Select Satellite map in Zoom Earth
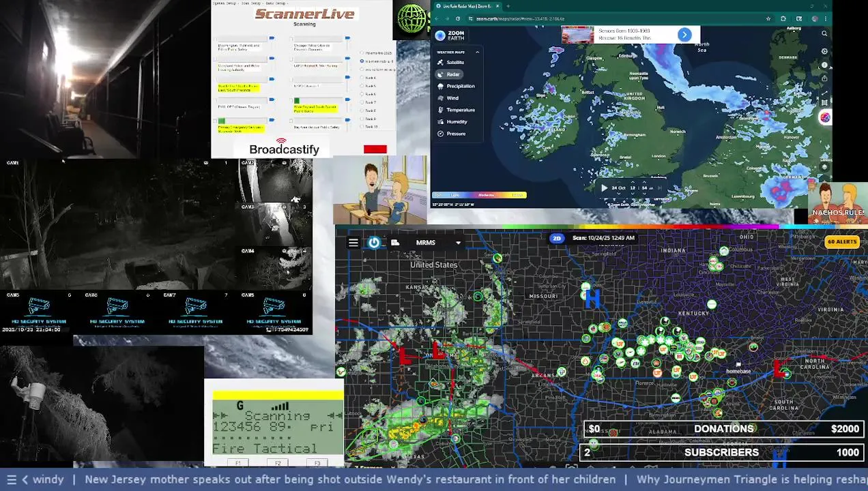 point(450,62)
